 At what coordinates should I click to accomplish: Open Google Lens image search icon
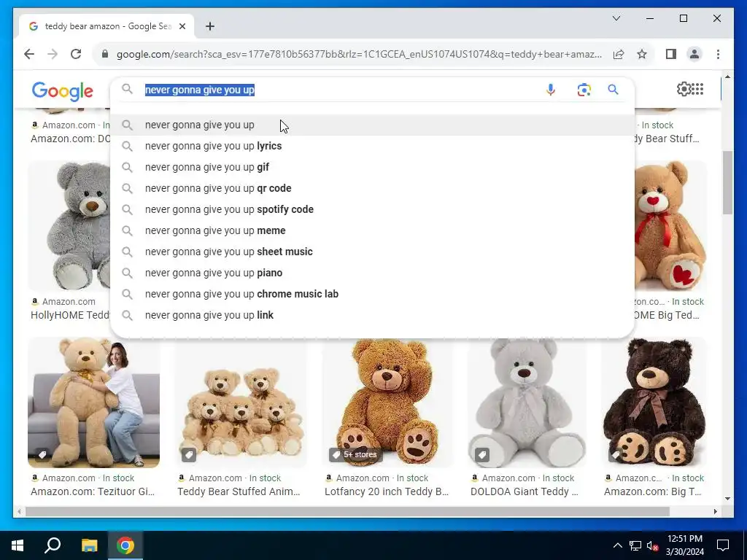[x=584, y=90]
